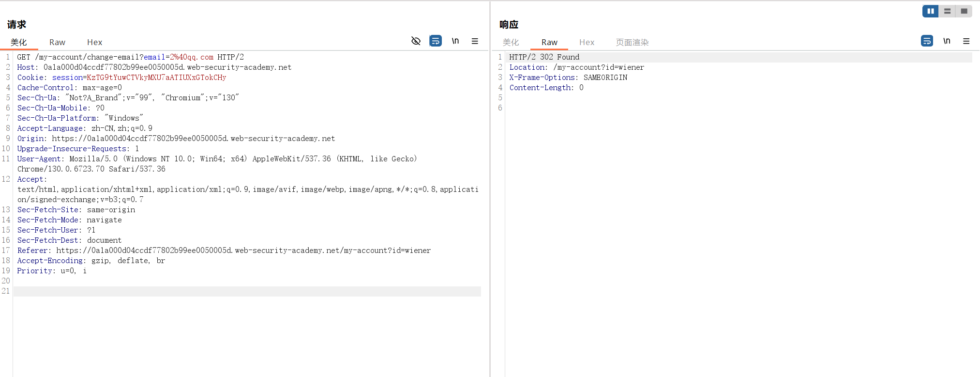This screenshot has width=980, height=377.
Task: Open the request panel hamburger menu
Action: tap(475, 41)
